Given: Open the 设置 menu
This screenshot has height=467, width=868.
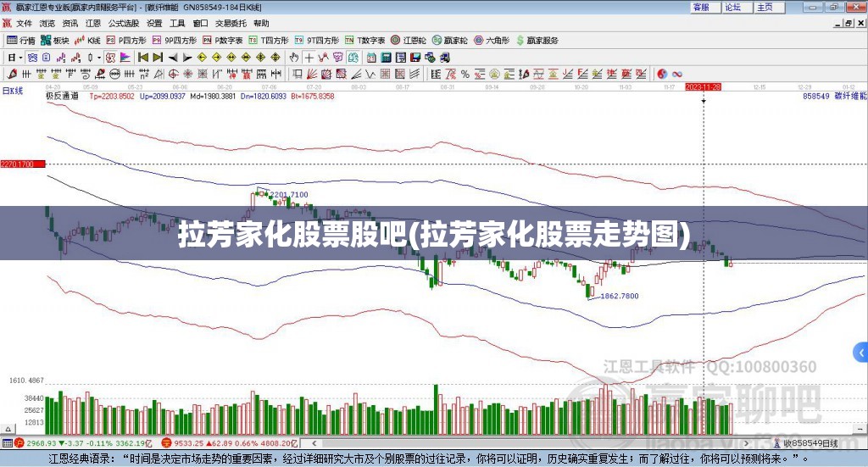Looking at the screenshot, I should pos(154,23).
